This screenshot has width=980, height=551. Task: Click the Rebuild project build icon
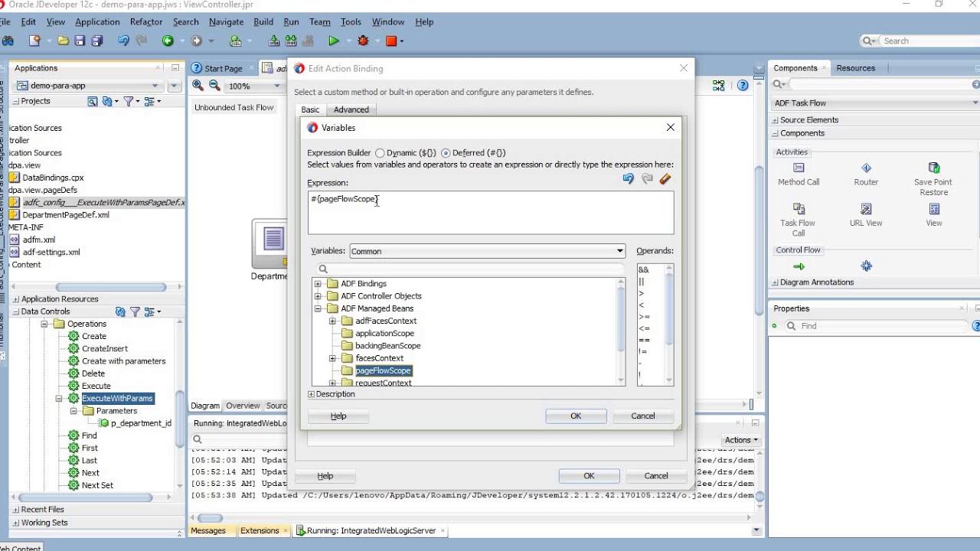click(x=291, y=41)
